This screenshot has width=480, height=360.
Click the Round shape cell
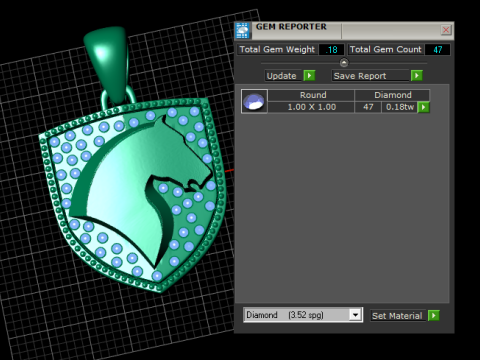(311, 95)
